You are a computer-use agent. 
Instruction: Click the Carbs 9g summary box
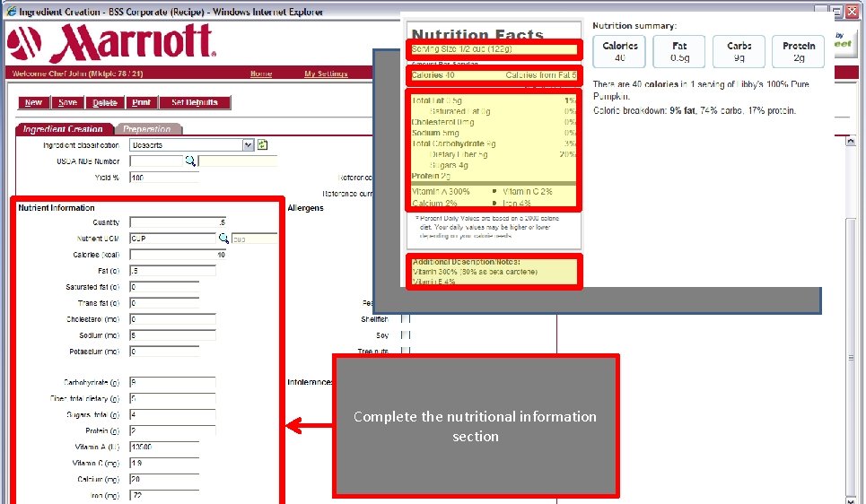pyautogui.click(x=739, y=51)
